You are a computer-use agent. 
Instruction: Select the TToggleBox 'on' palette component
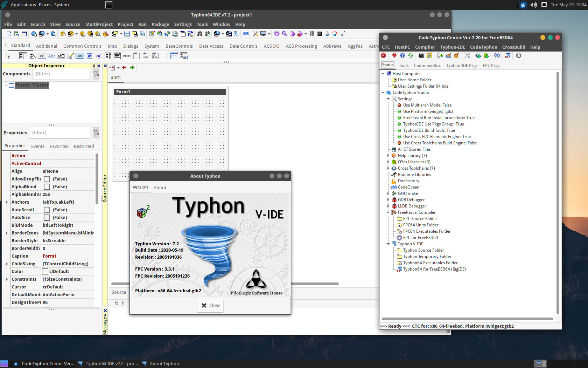click(x=80, y=56)
